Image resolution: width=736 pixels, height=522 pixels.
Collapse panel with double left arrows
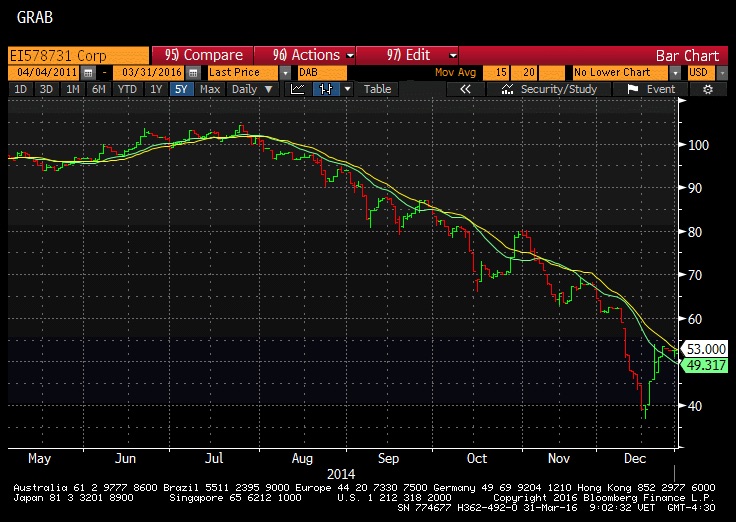pyautogui.click(x=465, y=89)
